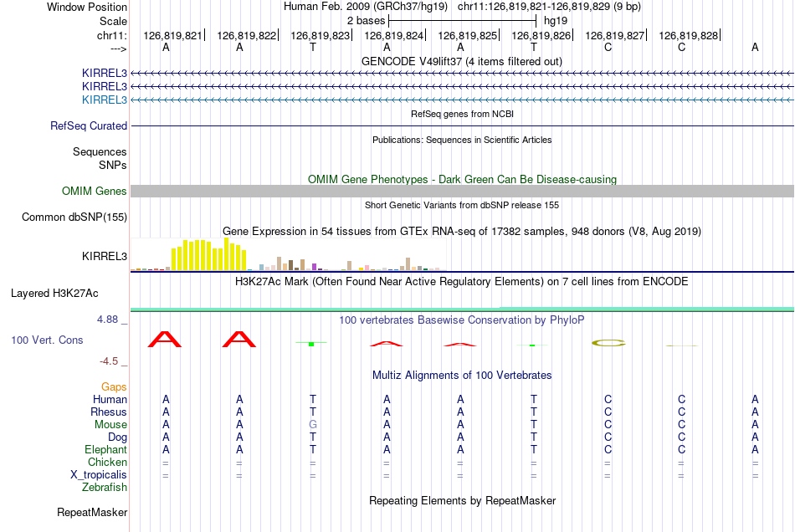Image resolution: width=795 pixels, height=532 pixels.
Task: Click the GTEx KIRREL3 expression bar chart
Action: [288, 254]
